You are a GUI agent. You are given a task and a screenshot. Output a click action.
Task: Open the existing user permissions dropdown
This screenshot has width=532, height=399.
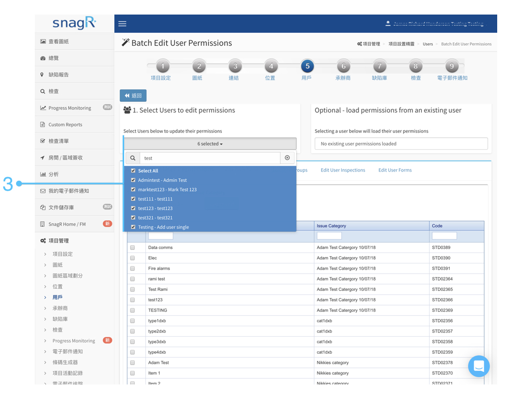[401, 144]
